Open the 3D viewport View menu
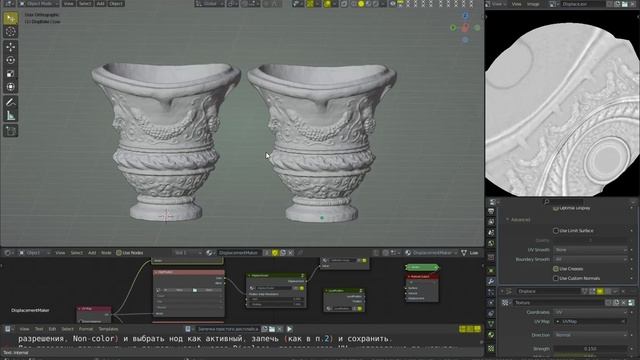 tap(68, 4)
